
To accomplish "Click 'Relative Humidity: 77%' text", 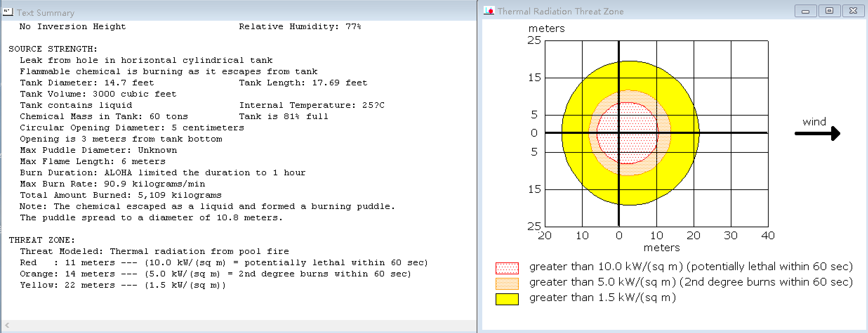I will coord(300,26).
